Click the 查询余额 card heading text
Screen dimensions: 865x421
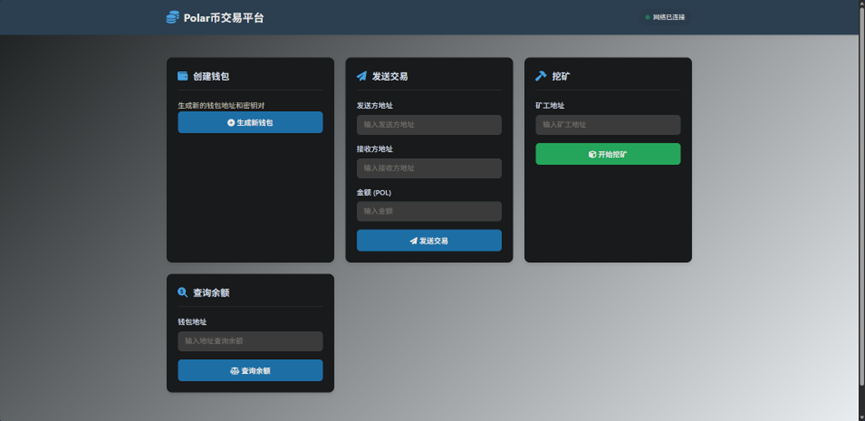[211, 292]
